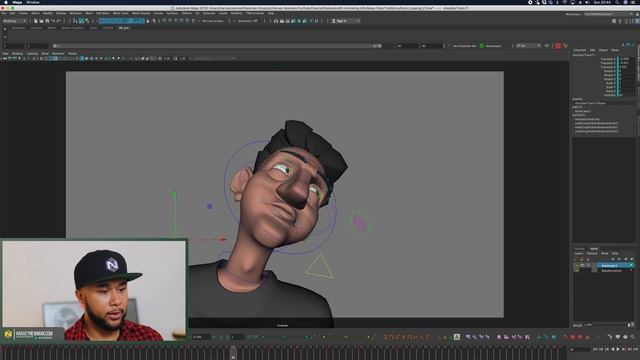Go to start of playback range
Screen dimensions: 640x360
[x=595, y=349]
